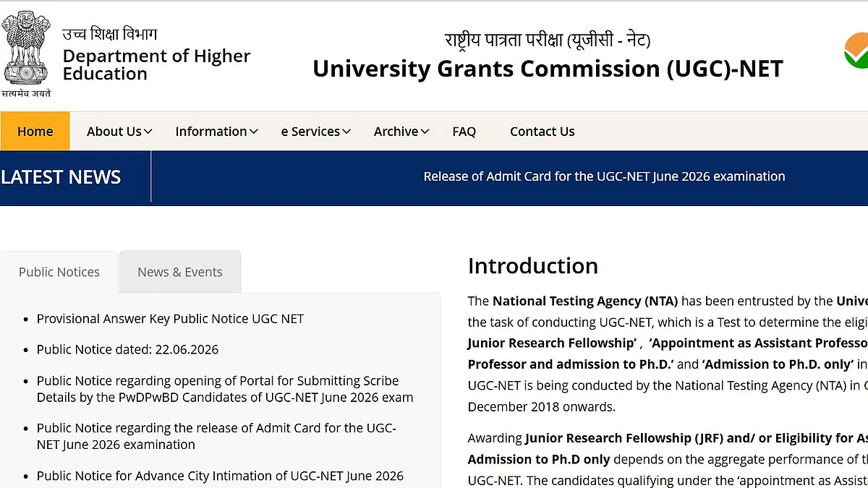Image resolution: width=868 pixels, height=488 pixels.
Task: Click the 'December 2018 onwards.' text
Action: [542, 406]
